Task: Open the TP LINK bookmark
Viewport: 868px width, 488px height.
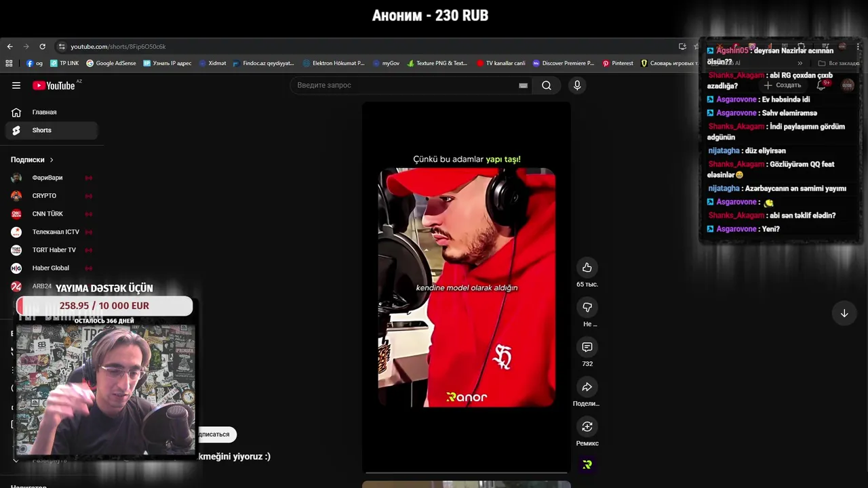Action: [x=64, y=63]
